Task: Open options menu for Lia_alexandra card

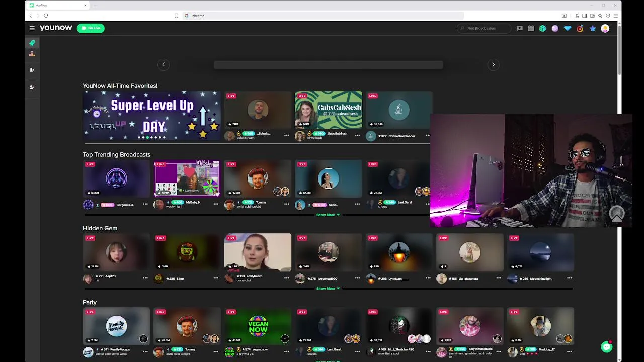Action: click(x=499, y=278)
